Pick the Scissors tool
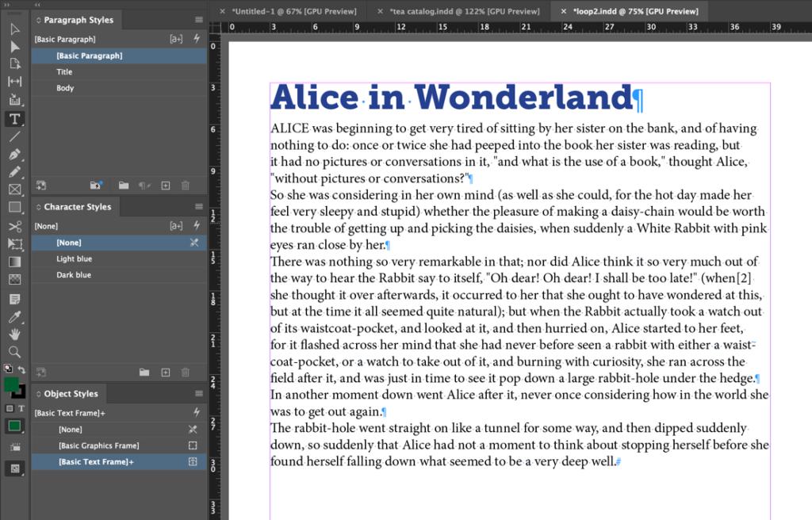This screenshot has width=812, height=520. coord(14,227)
